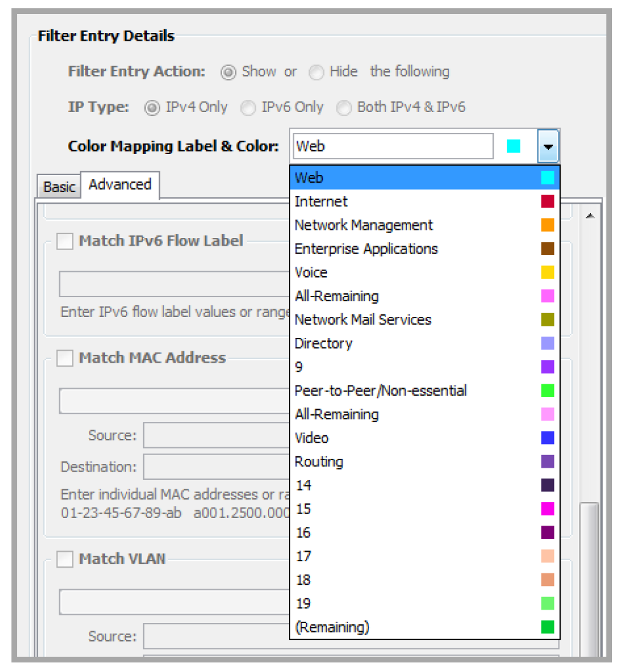Click the blue swatch beside Video
This screenshot has width=621, height=672.
click(x=546, y=438)
